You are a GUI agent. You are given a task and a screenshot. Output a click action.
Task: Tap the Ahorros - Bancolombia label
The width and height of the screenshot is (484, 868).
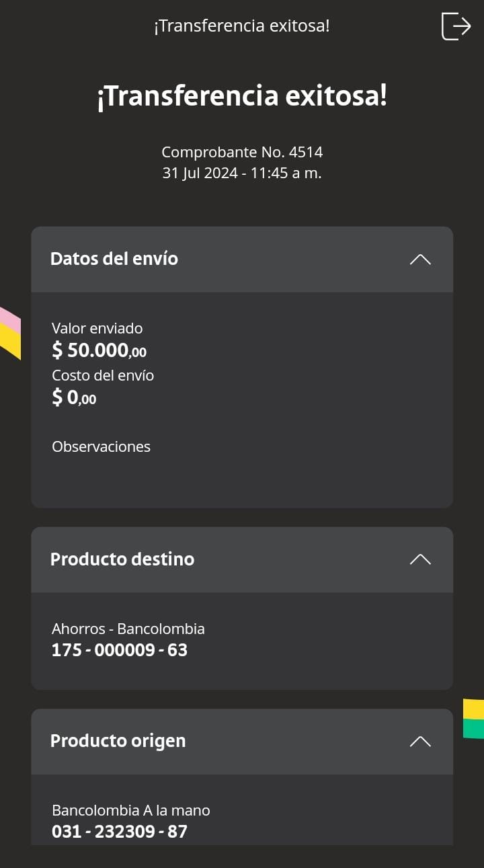click(128, 629)
